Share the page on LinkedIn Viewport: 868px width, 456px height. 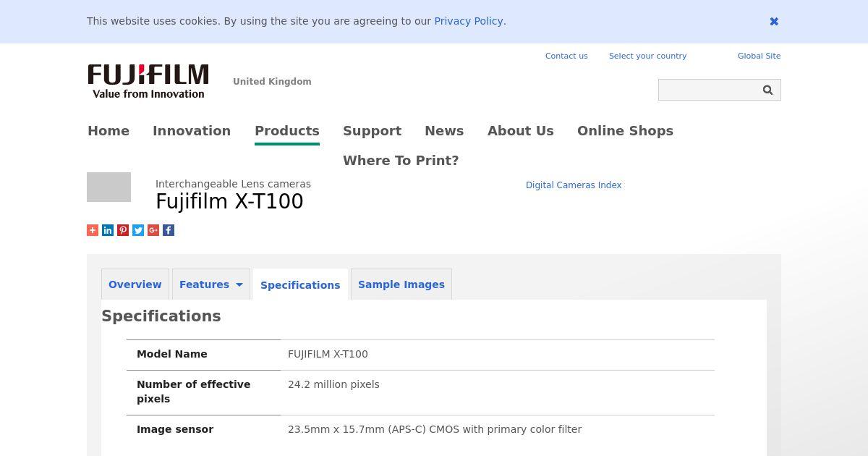(x=108, y=230)
